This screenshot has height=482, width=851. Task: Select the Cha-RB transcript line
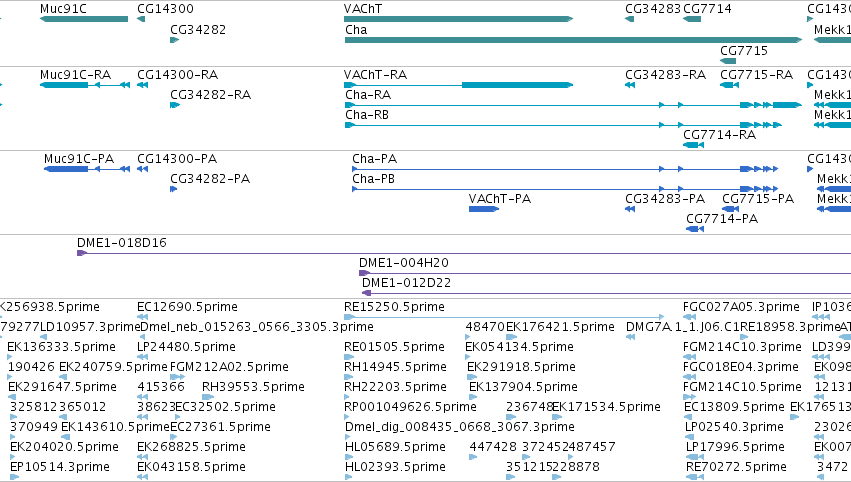(563, 125)
